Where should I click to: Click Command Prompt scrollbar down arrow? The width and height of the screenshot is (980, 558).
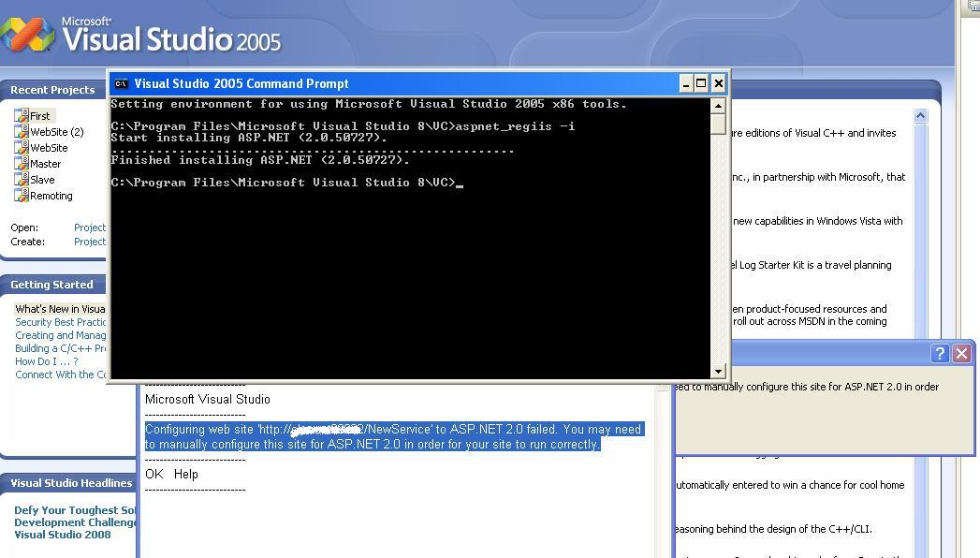(x=718, y=371)
